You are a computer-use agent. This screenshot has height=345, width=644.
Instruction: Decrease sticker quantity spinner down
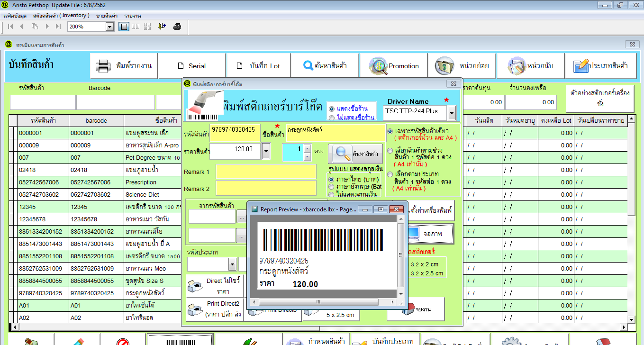point(308,156)
